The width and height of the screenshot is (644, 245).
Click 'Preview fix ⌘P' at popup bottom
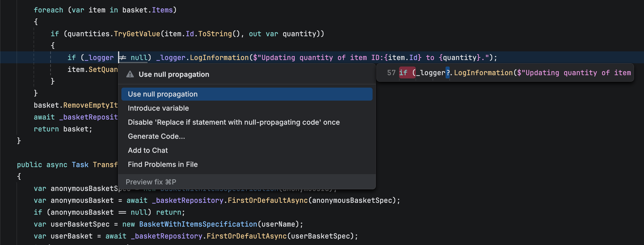pyautogui.click(x=151, y=182)
